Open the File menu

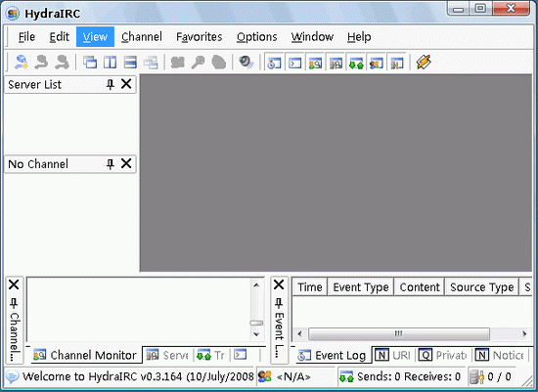26,37
